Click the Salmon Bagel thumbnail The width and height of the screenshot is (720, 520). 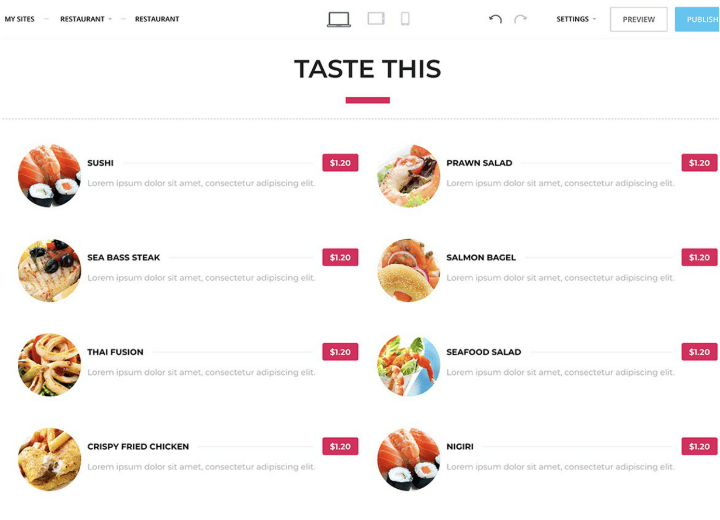pos(408,270)
